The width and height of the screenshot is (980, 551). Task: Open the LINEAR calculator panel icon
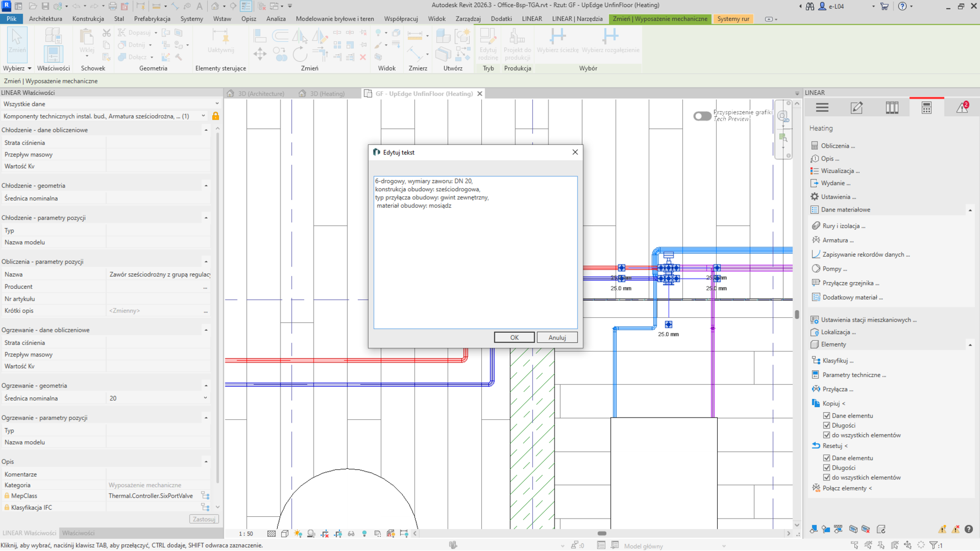tap(927, 108)
